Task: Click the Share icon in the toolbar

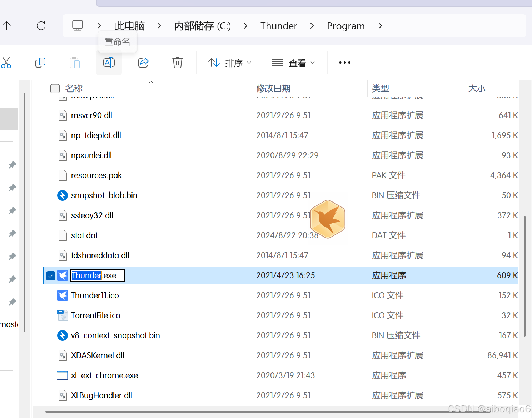Action: click(143, 63)
